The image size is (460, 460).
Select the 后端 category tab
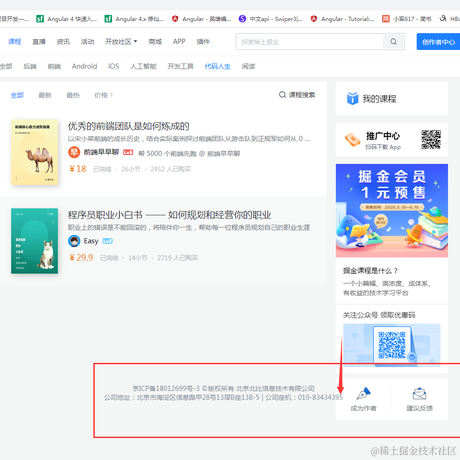[30, 66]
